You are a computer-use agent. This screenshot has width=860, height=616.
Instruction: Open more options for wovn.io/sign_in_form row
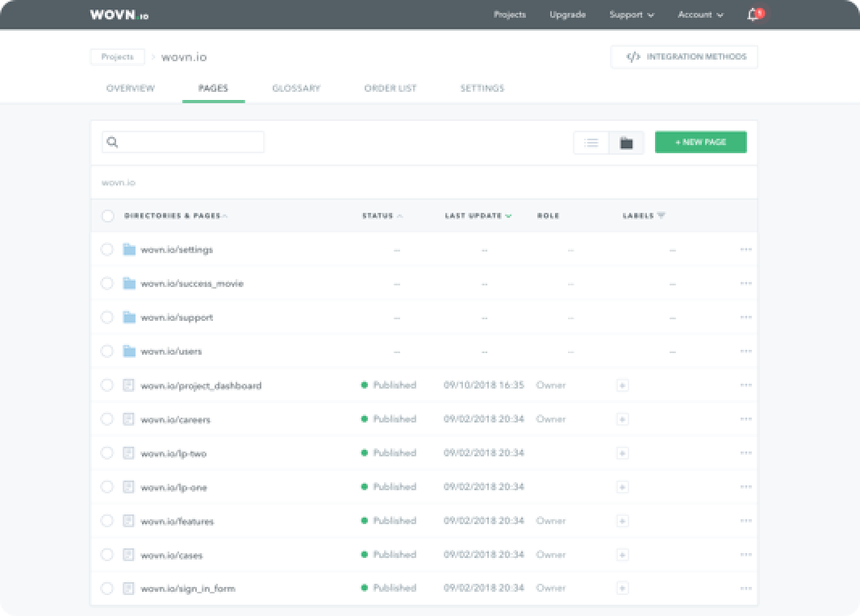745,589
